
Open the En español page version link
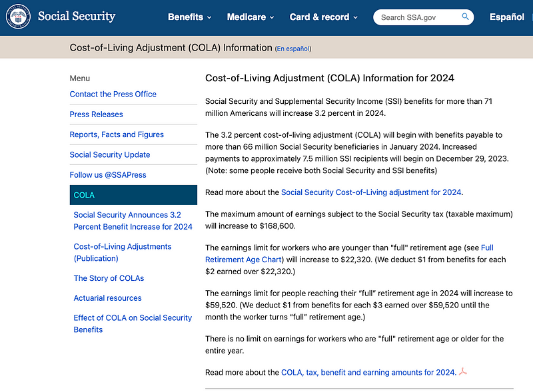[x=293, y=49]
